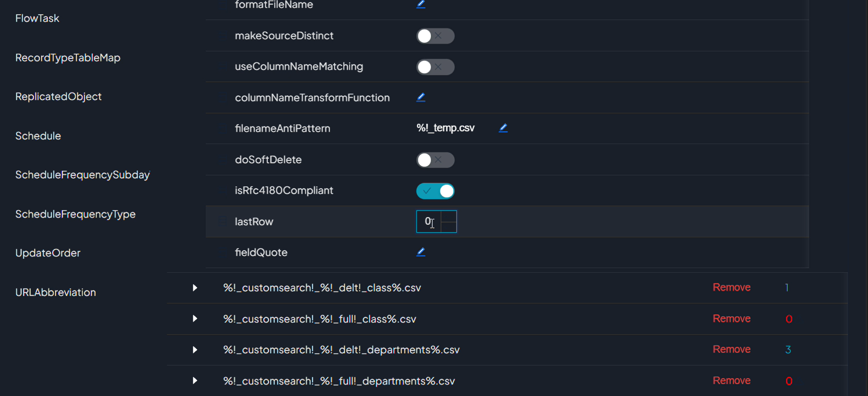Click the %!_customsearch!_%!_full!_departments%.csv file name
Viewport: 868px width, 396px height.
point(339,381)
